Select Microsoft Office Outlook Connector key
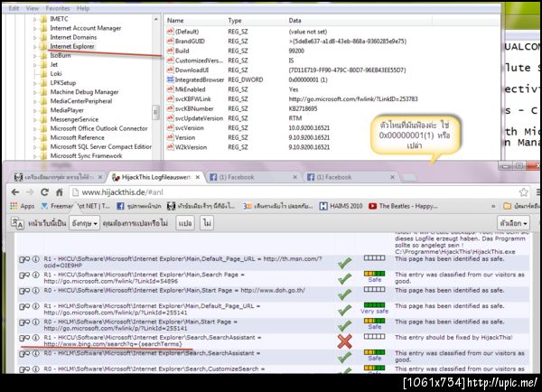The height and width of the screenshot is (392, 542). click(98, 128)
